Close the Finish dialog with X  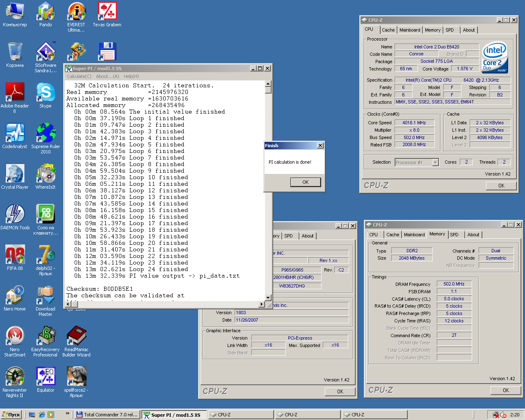pyautogui.click(x=320, y=146)
